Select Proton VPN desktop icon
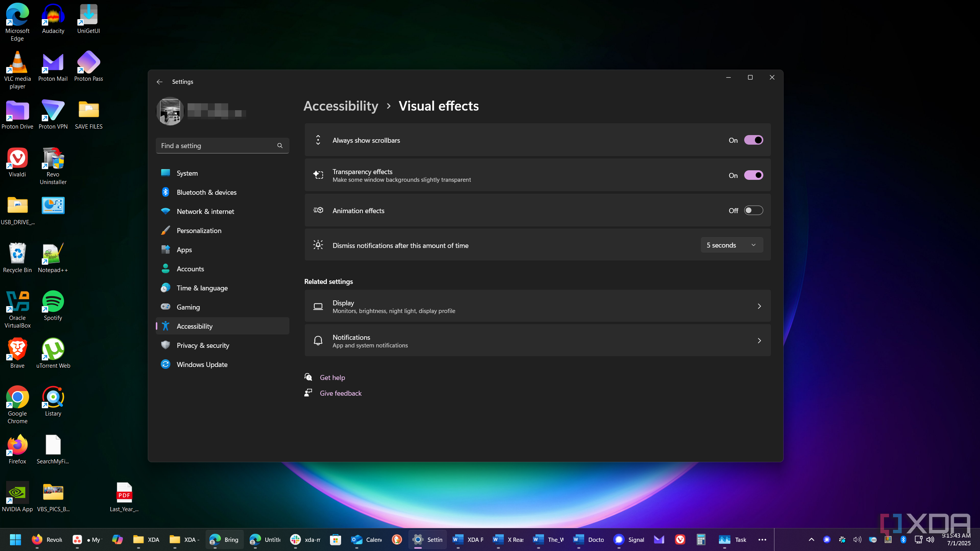The height and width of the screenshot is (551, 980). [53, 115]
